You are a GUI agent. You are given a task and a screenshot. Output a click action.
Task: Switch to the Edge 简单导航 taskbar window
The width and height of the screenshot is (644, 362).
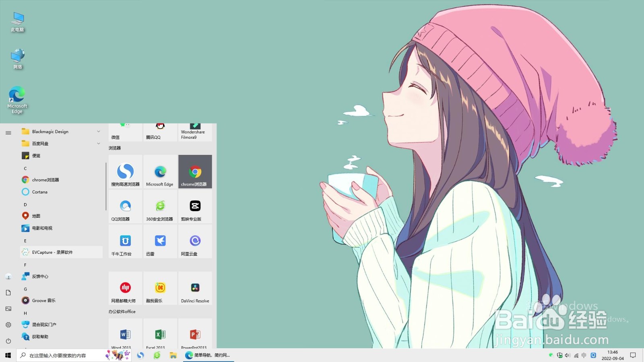coord(208,355)
